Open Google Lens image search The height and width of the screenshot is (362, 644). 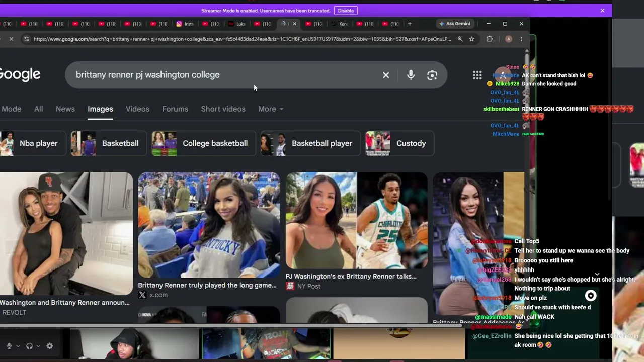(432, 75)
